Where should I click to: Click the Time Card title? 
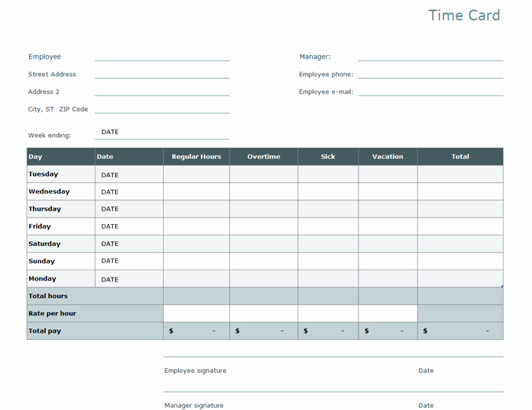(x=463, y=15)
